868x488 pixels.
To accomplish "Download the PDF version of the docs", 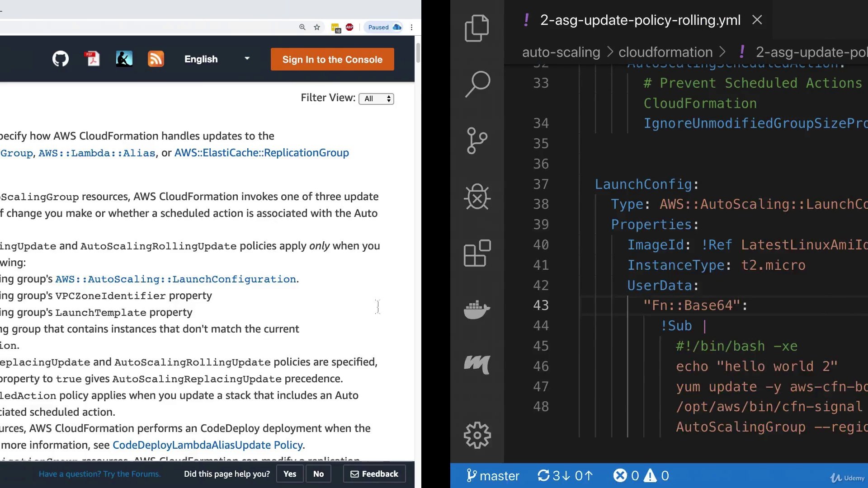I will (92, 59).
